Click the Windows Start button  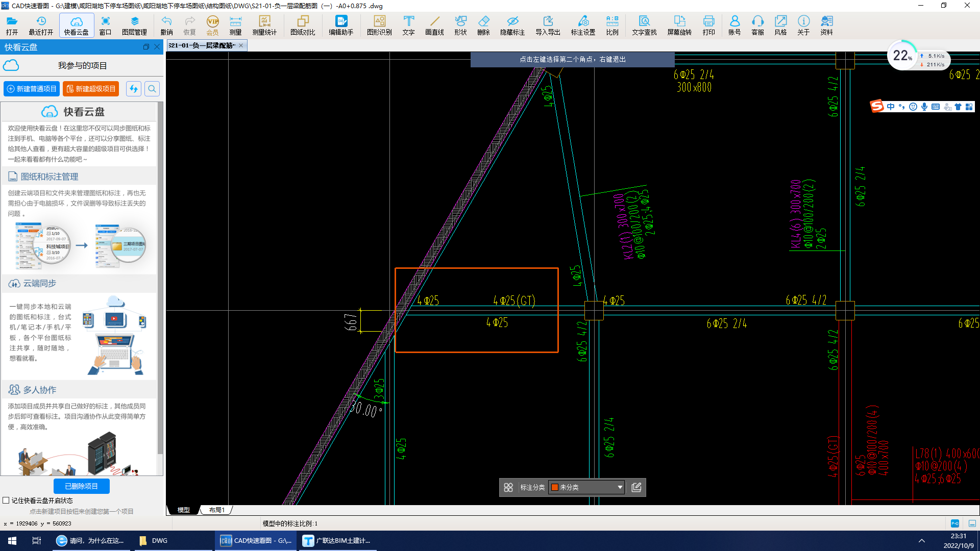(12, 541)
